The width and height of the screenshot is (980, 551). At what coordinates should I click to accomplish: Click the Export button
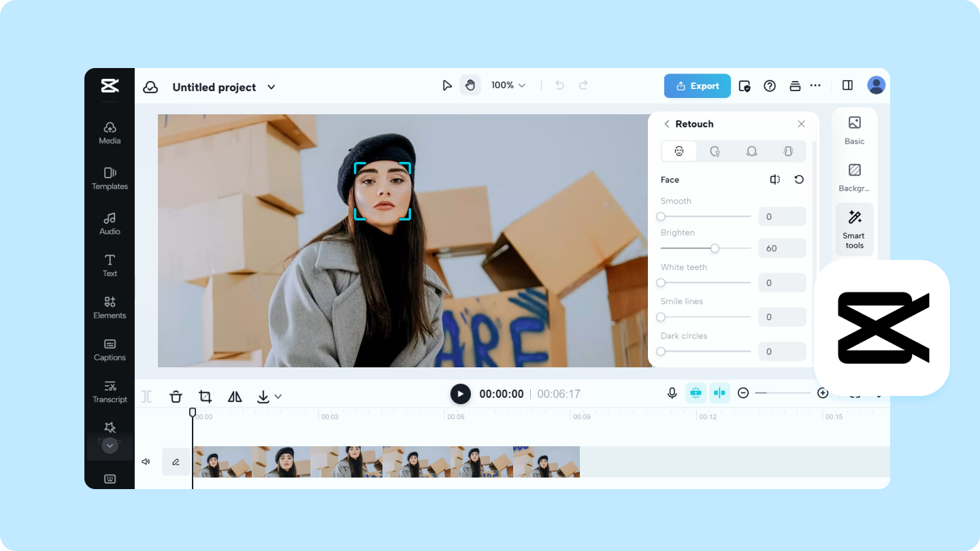pyautogui.click(x=698, y=86)
